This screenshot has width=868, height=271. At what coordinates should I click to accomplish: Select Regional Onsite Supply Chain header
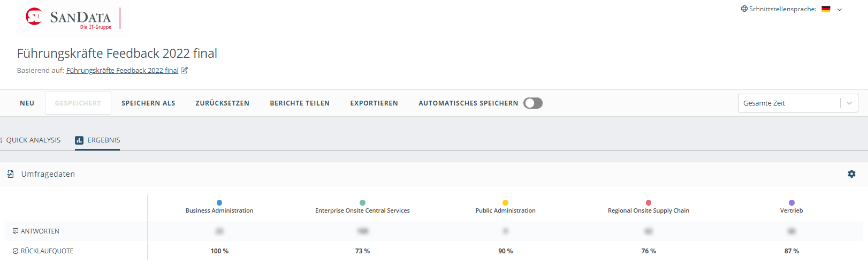[x=649, y=210]
